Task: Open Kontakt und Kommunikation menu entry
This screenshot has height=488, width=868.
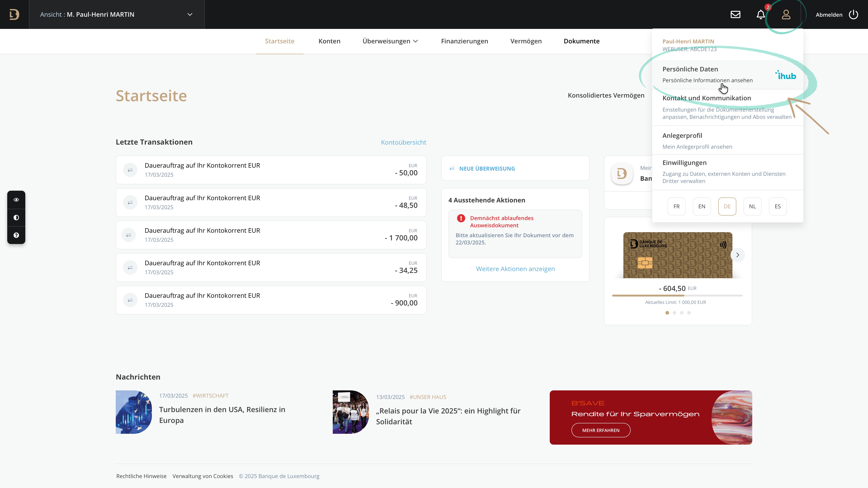Action: point(727,107)
